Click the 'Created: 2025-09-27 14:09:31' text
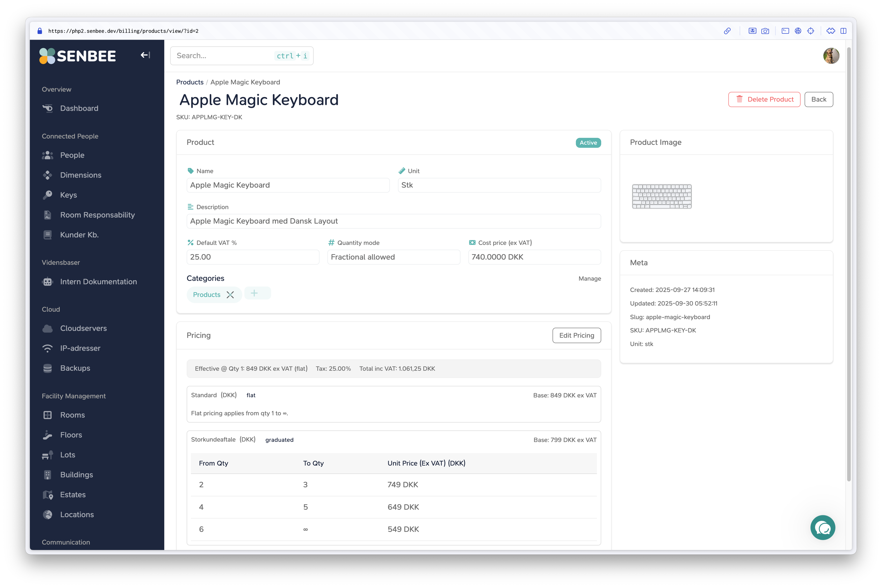 click(x=672, y=290)
